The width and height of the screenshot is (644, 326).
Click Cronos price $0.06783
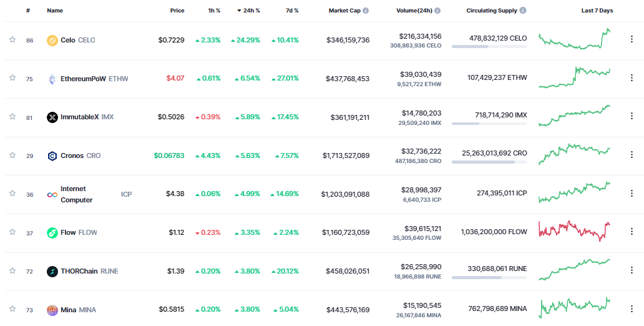click(x=169, y=156)
